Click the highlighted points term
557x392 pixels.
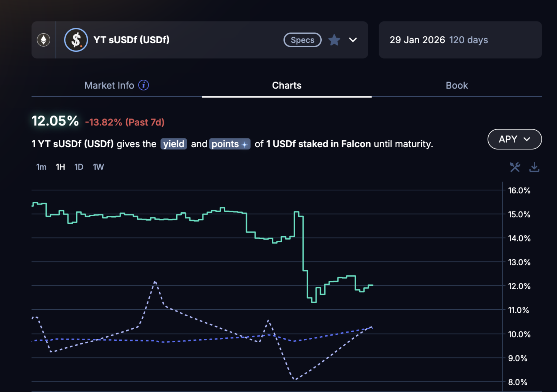pyautogui.click(x=225, y=144)
